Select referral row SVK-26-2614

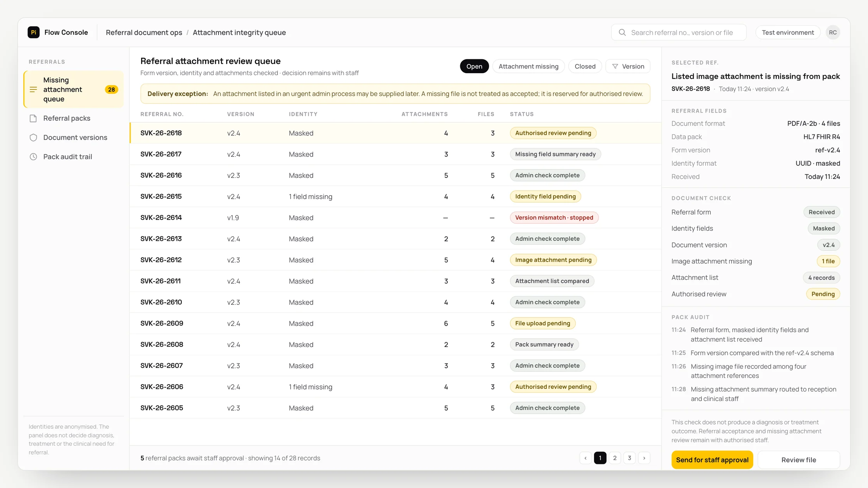pos(395,218)
